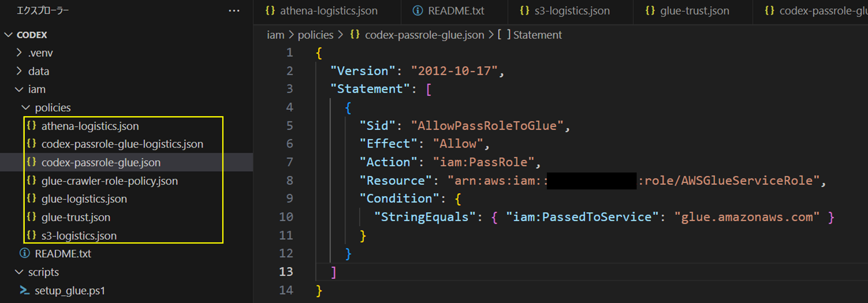Open the Explorer more actions ellipsis
Screen dimensions: 868x303
(234, 10)
